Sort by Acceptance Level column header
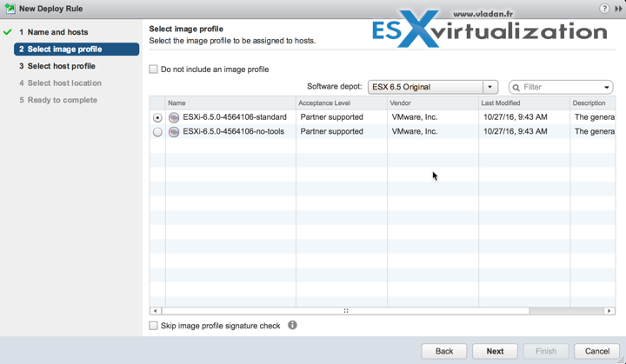The width and height of the screenshot is (626, 364). pyautogui.click(x=342, y=103)
